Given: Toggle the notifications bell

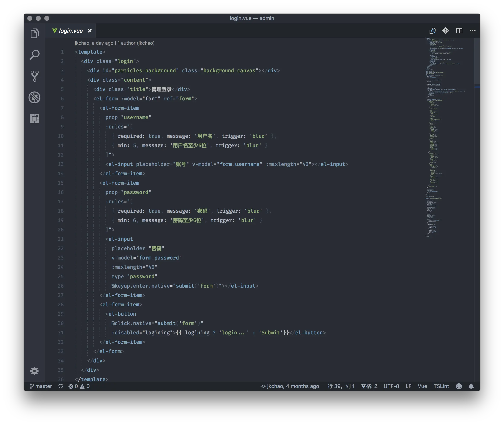Looking at the screenshot, I should [x=471, y=386].
